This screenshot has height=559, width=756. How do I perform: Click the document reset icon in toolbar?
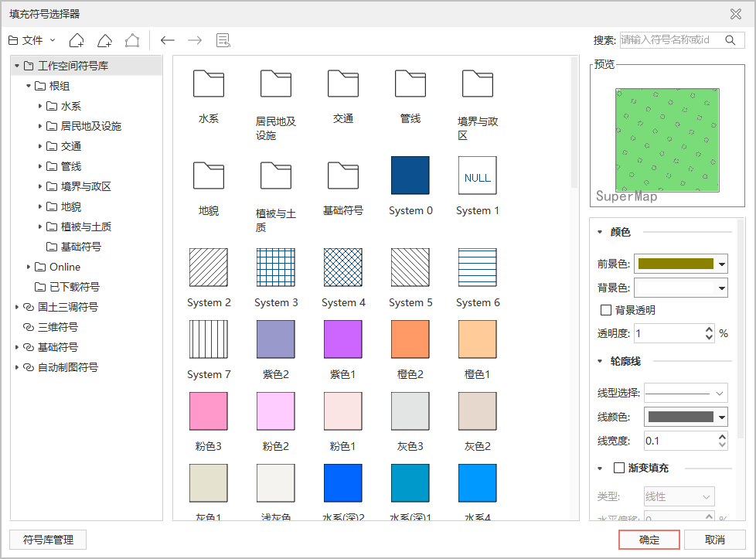click(x=223, y=40)
